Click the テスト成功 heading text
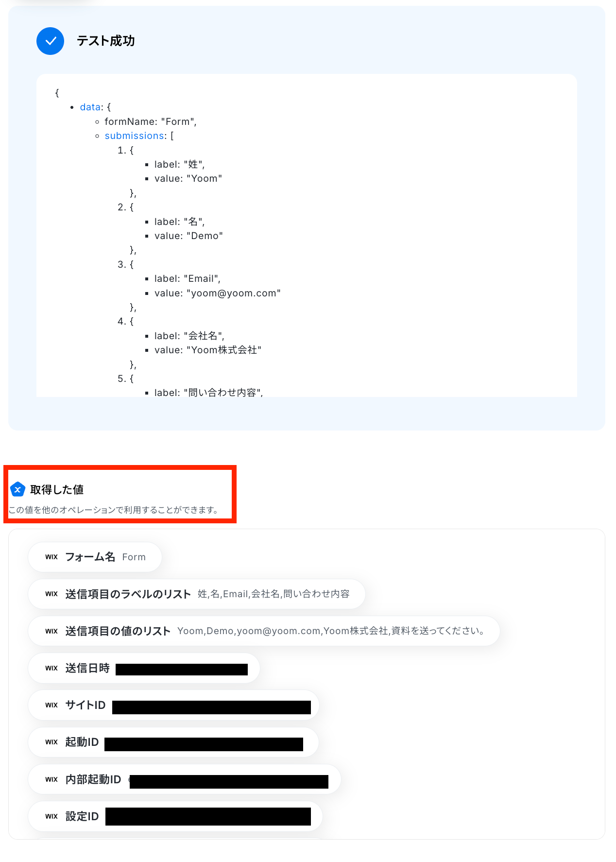 (106, 41)
